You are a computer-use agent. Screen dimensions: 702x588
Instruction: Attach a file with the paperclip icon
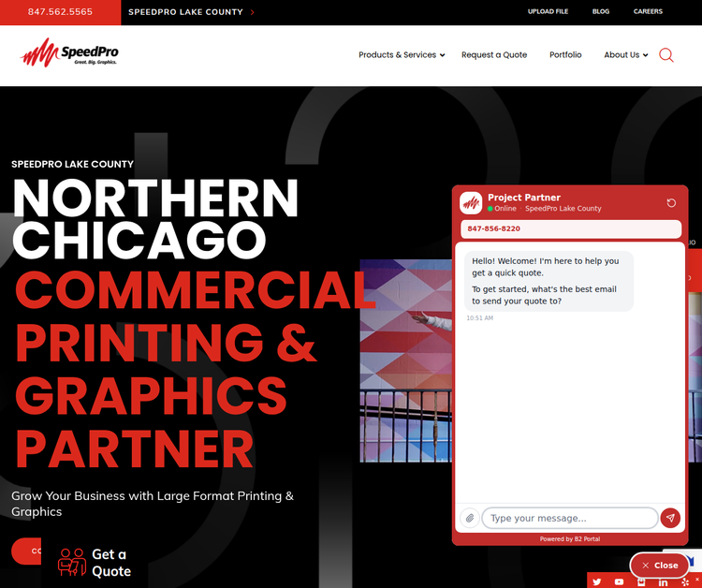click(x=470, y=518)
